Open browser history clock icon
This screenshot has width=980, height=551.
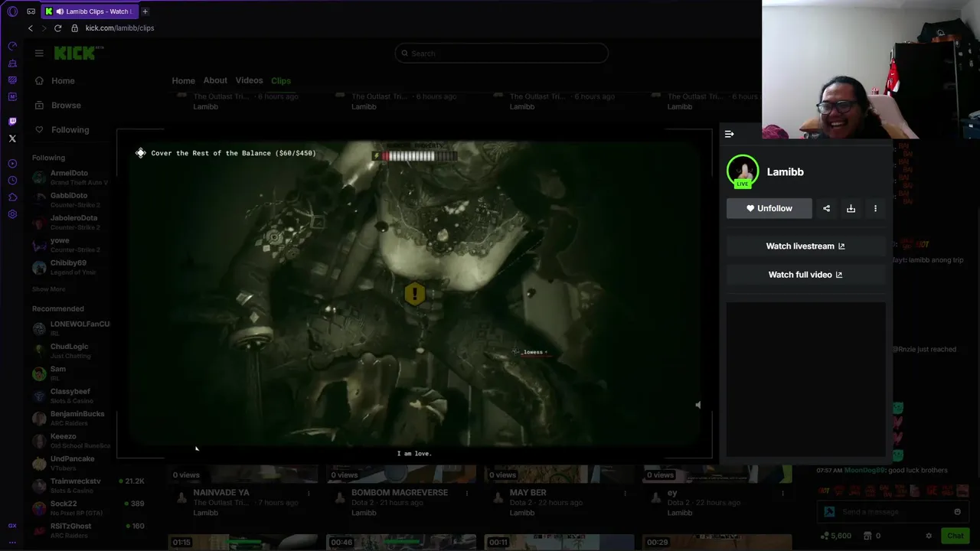coord(12,181)
